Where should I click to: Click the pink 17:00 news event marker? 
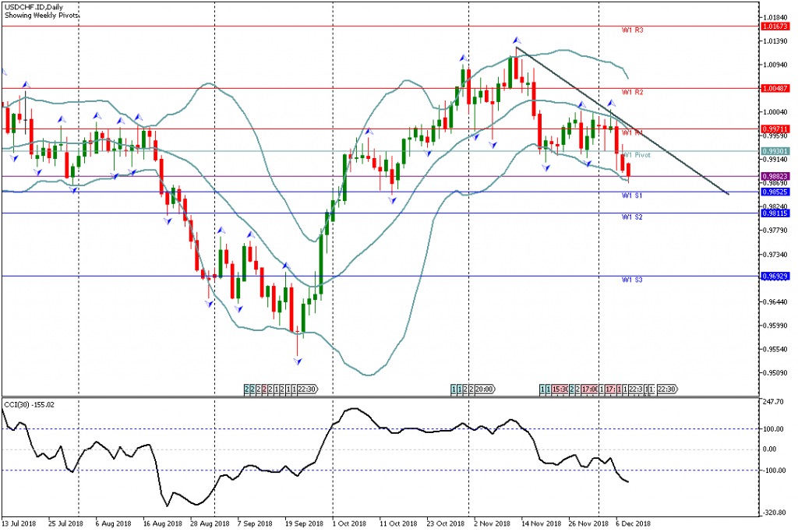(x=589, y=388)
